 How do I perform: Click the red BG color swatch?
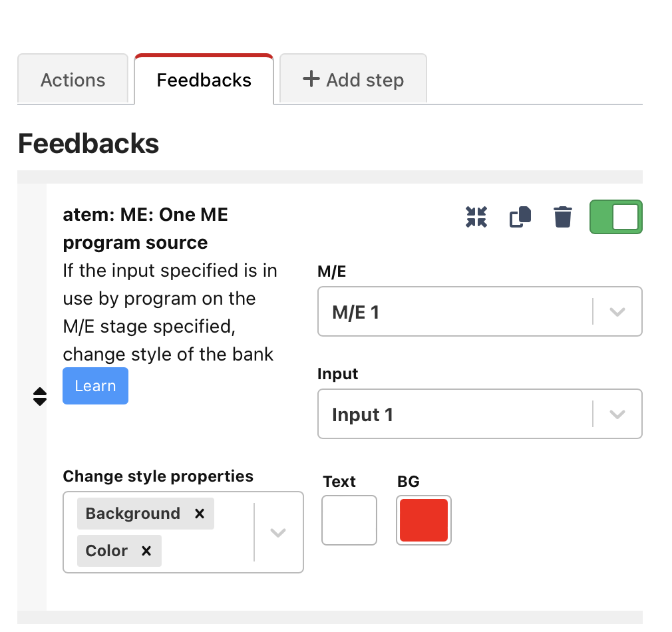[424, 520]
